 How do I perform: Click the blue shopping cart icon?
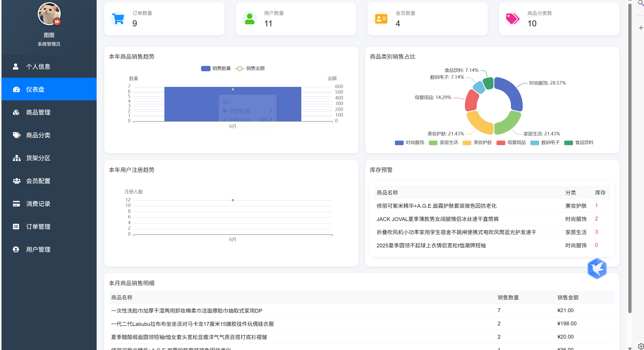[x=118, y=19]
